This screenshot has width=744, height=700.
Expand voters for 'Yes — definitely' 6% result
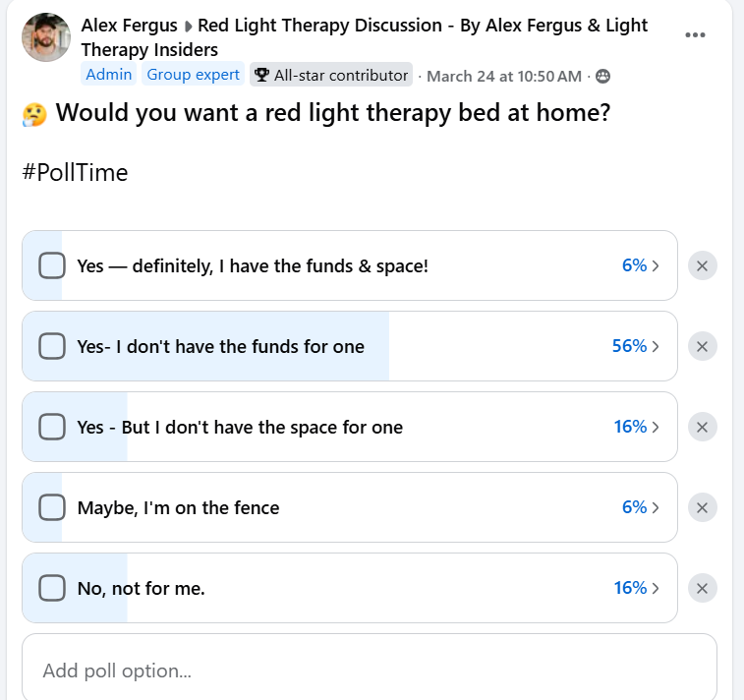coord(640,265)
